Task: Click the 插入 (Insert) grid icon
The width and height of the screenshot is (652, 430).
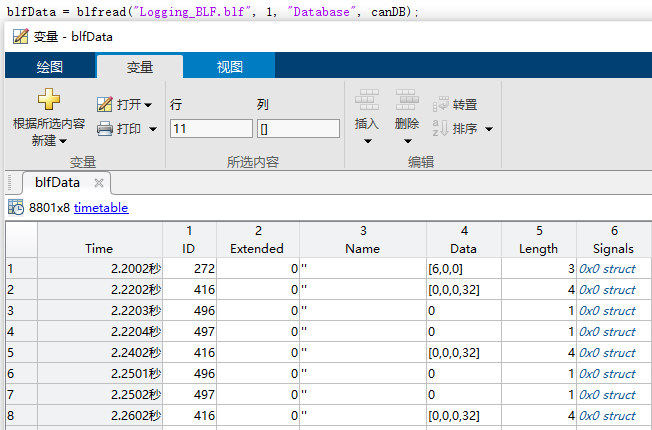Action: click(367, 100)
